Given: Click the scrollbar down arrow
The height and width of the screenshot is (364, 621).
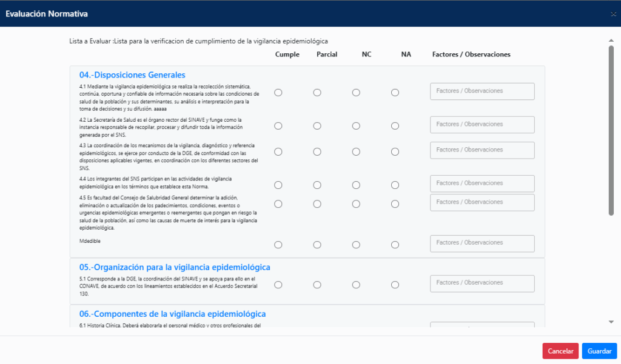Looking at the screenshot, I should click(x=611, y=322).
